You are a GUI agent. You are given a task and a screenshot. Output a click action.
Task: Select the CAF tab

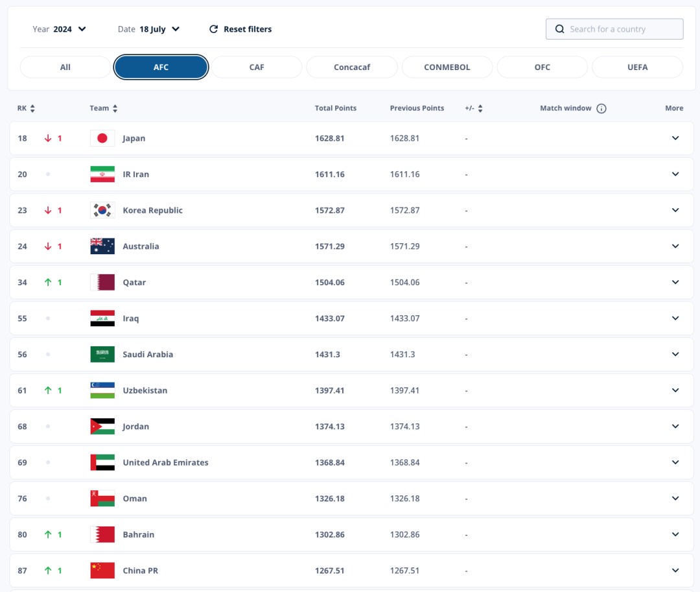click(x=257, y=67)
